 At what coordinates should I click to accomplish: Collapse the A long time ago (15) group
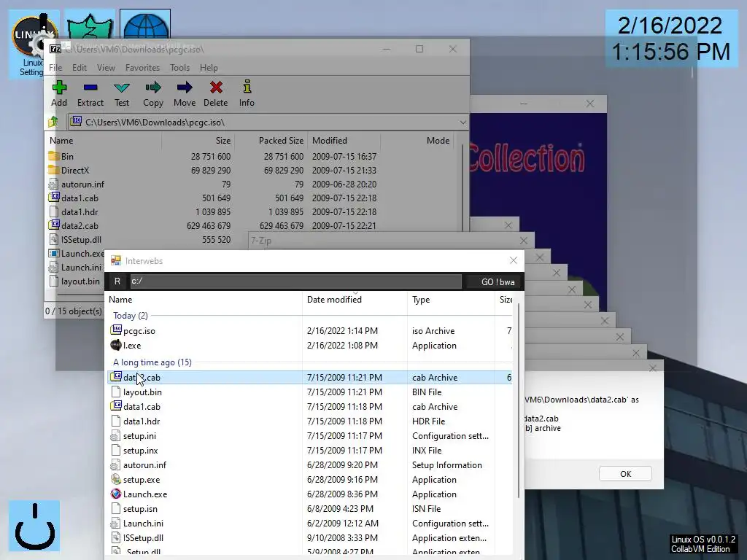point(152,362)
